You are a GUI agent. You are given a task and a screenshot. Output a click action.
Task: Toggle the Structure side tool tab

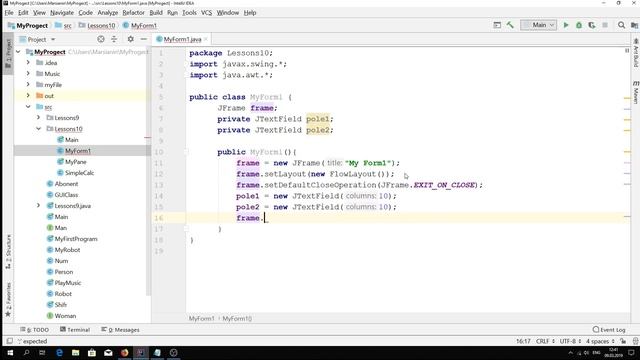click(8, 252)
